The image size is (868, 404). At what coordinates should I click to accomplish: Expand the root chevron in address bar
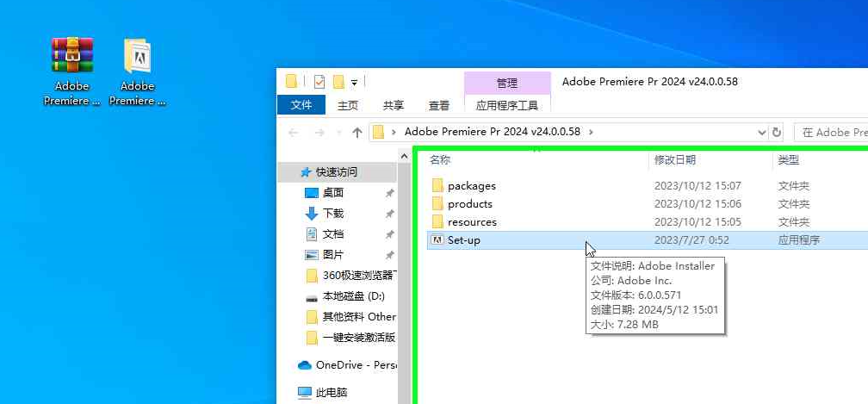(394, 133)
